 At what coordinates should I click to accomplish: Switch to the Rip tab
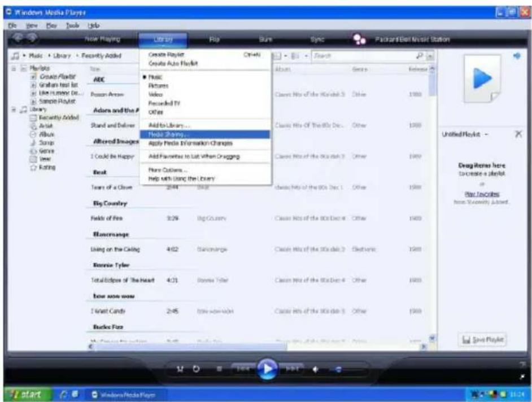coord(214,40)
